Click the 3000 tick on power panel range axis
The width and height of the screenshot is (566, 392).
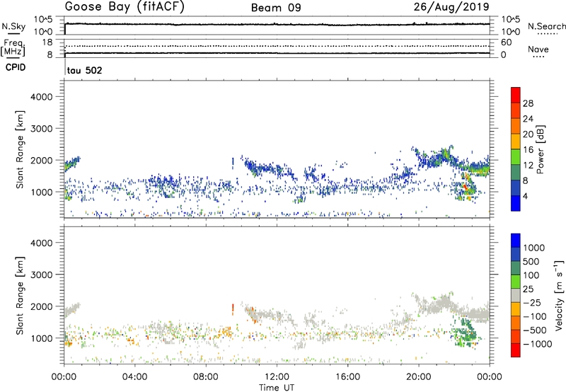(x=41, y=129)
